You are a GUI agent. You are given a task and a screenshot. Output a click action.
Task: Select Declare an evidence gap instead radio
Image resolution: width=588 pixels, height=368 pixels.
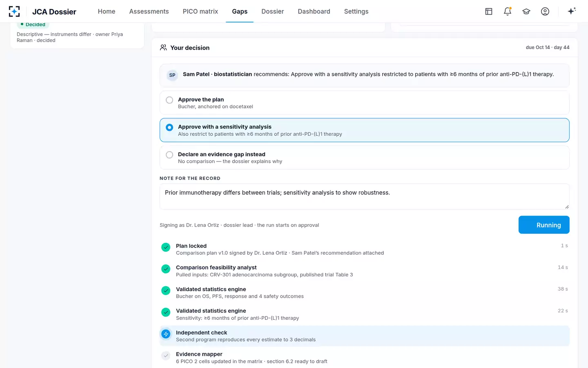point(169,155)
